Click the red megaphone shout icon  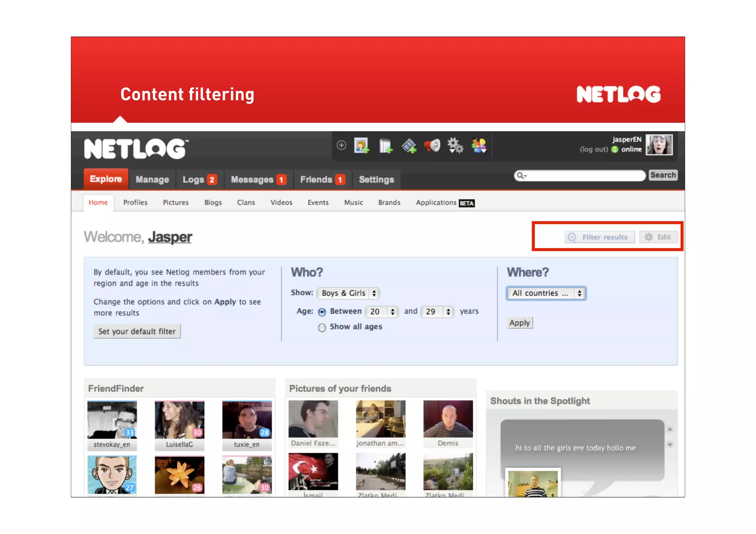[x=432, y=145]
